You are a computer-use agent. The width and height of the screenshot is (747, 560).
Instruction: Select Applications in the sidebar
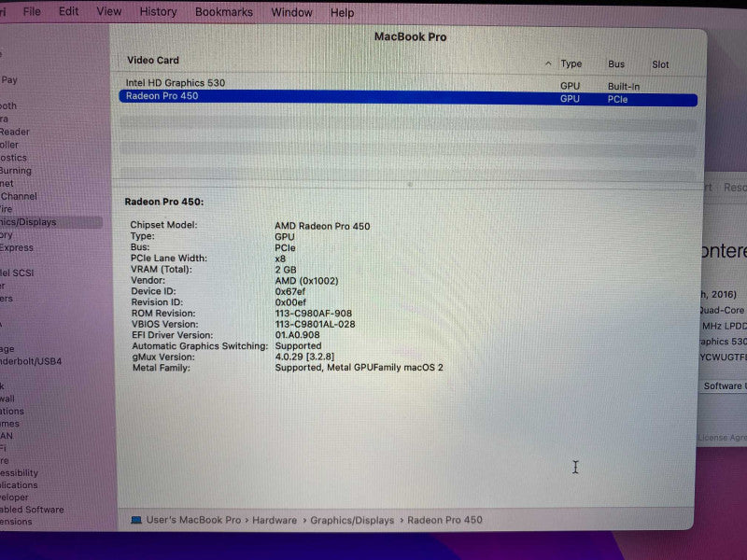19,485
